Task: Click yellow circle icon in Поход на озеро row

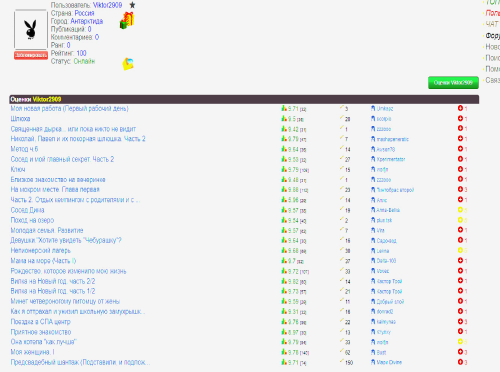Action: [x=460, y=220]
